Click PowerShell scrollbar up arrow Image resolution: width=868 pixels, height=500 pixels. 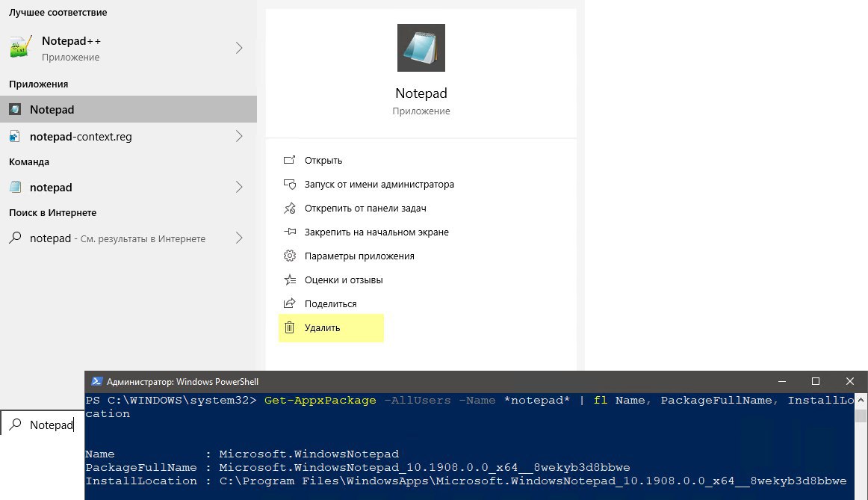point(861,400)
